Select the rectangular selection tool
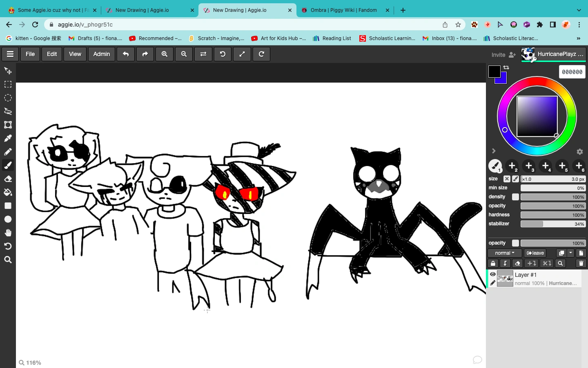The image size is (588, 368). [8, 84]
